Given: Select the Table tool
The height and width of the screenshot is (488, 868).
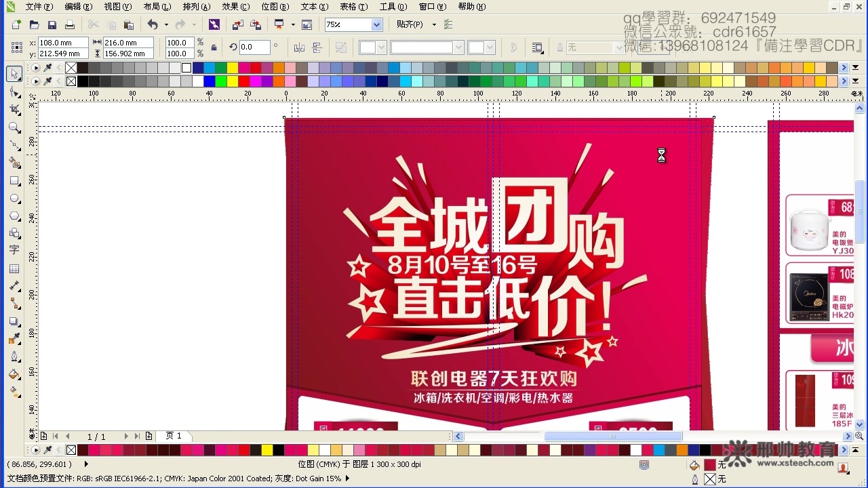Looking at the screenshot, I should click(14, 268).
